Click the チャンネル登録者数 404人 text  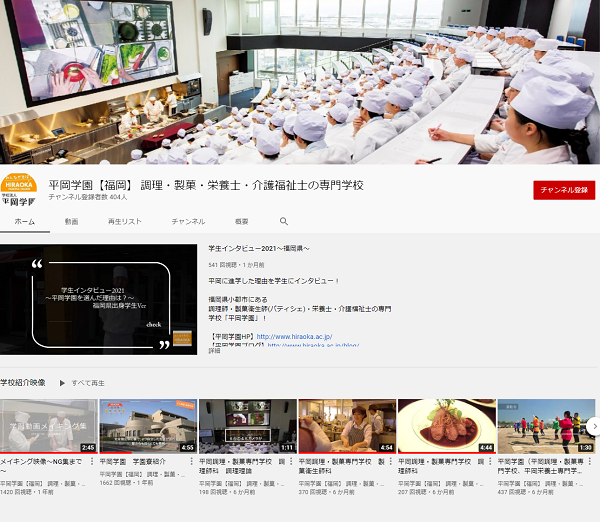[x=88, y=197]
